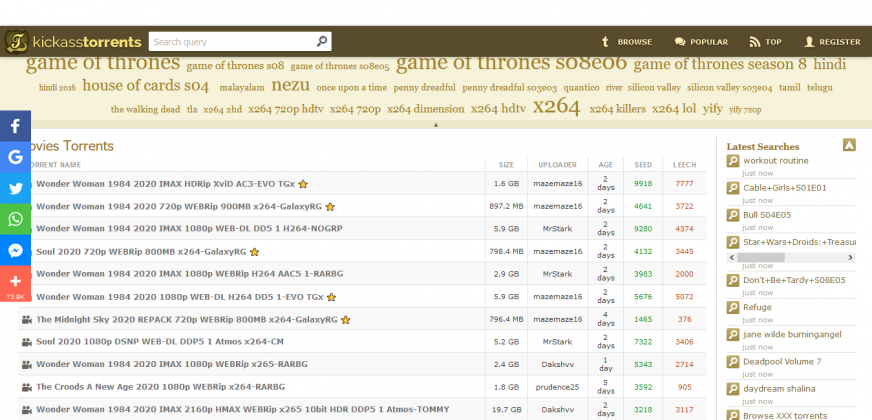Click movie icon beside The Midnight Sky row

(26, 320)
